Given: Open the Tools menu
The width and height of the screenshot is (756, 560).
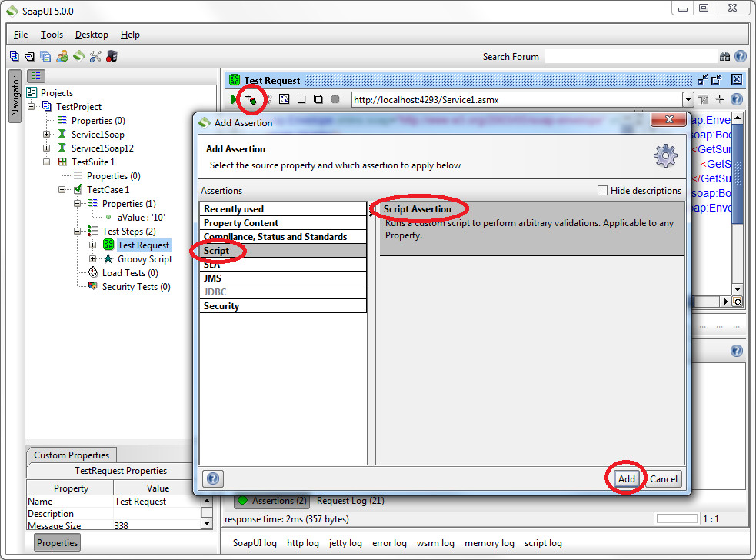Looking at the screenshot, I should [52, 35].
